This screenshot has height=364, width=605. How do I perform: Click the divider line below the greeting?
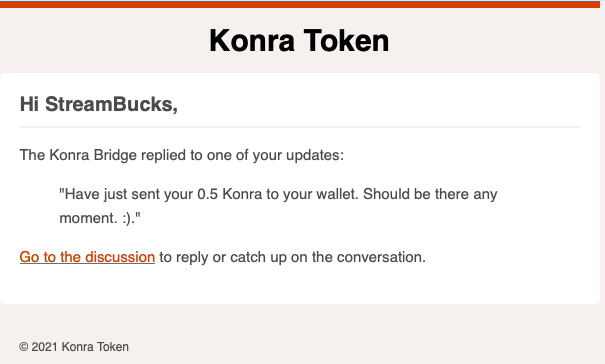coord(300,127)
